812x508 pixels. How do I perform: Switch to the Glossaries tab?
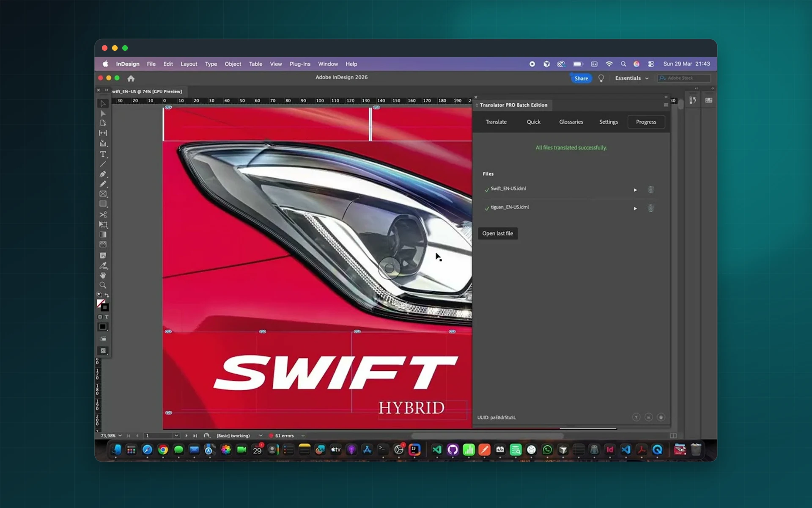click(571, 122)
